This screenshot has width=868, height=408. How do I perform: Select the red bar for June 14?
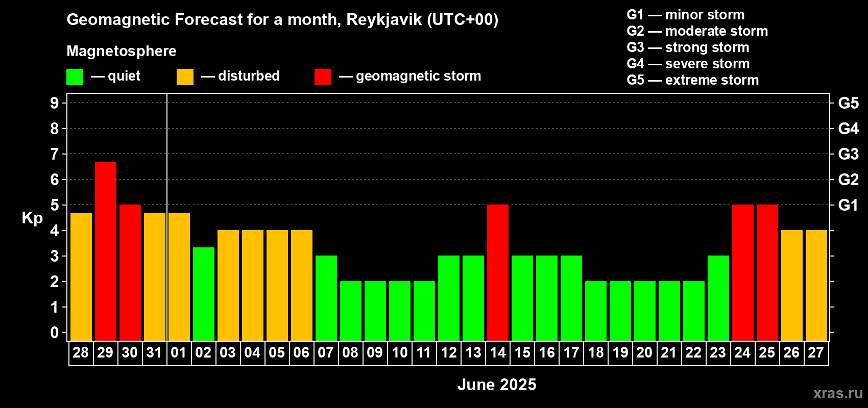(x=498, y=273)
